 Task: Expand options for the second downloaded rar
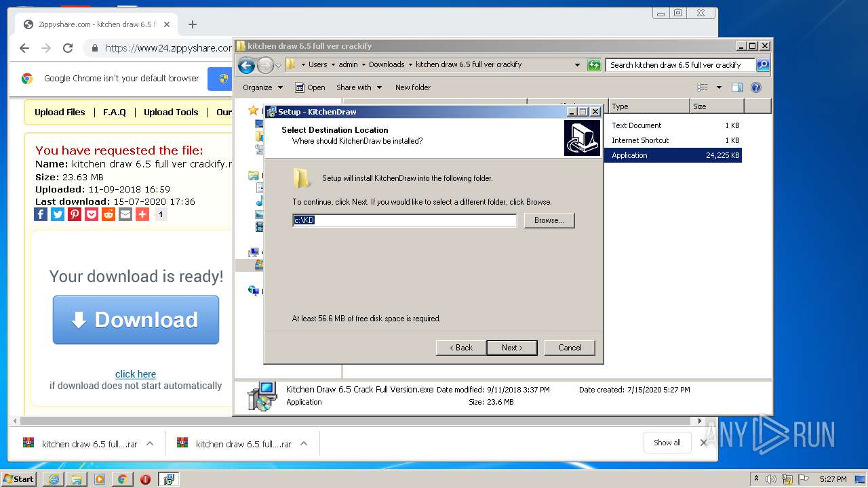[x=304, y=444]
